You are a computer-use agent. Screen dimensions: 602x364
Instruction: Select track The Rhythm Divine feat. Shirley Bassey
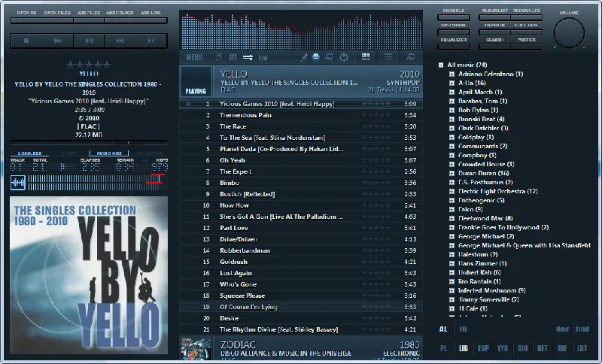point(301,329)
